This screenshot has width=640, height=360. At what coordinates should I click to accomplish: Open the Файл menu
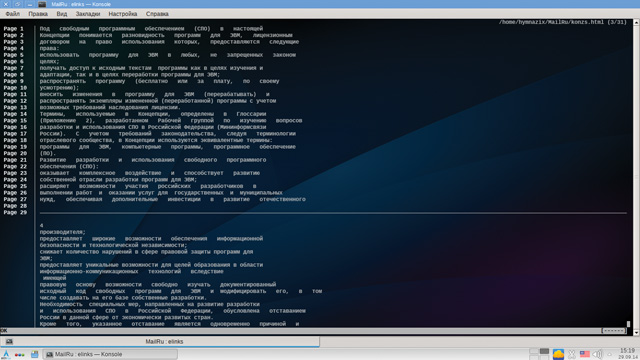tap(13, 14)
